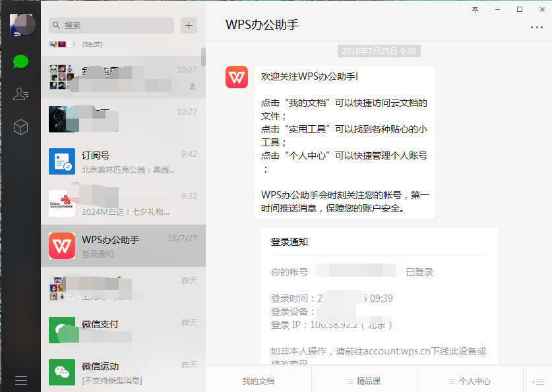Click the search magnifier icon
This screenshot has height=392, width=552.
55,24
